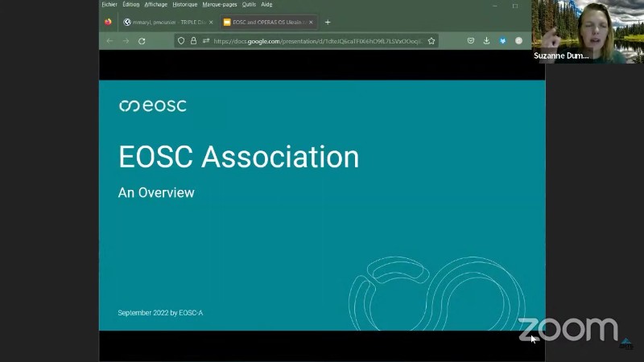This screenshot has width=644, height=362.
Task: Reload the page with the refresh icon
Action: (142, 41)
